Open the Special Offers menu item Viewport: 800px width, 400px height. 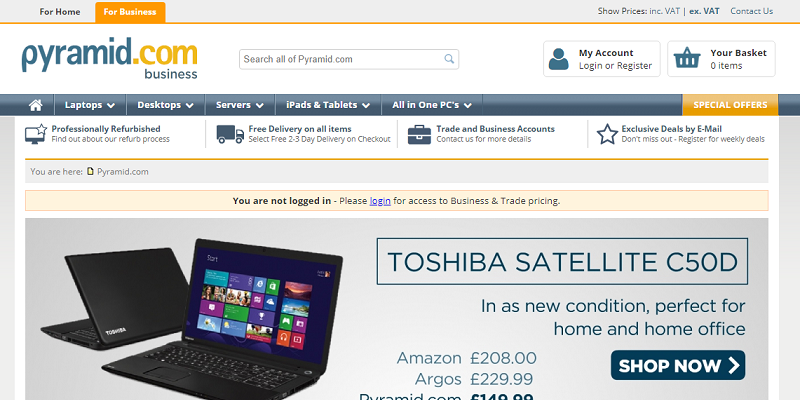[x=730, y=105]
